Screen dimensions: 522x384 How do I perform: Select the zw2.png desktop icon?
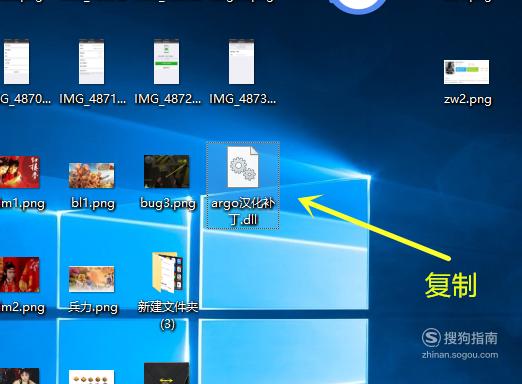466,72
